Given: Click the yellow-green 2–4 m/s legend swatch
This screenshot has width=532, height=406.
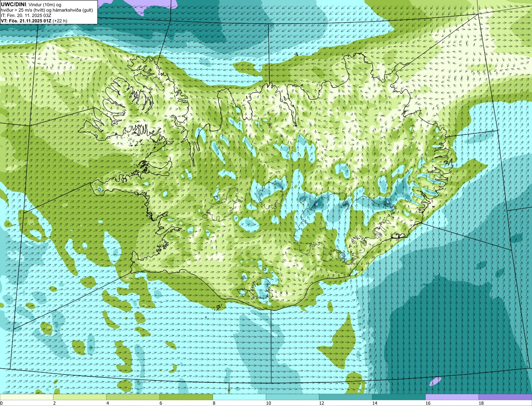Looking at the screenshot, I should point(80,397).
